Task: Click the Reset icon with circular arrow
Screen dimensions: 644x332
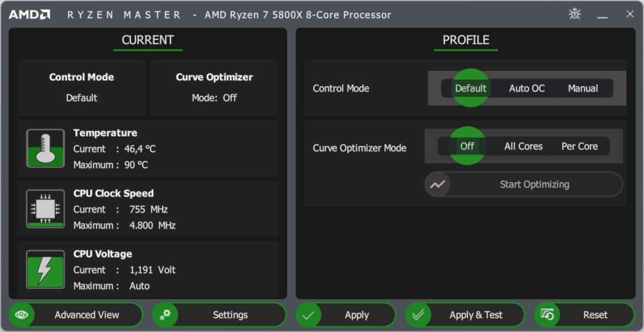Action: (547, 315)
